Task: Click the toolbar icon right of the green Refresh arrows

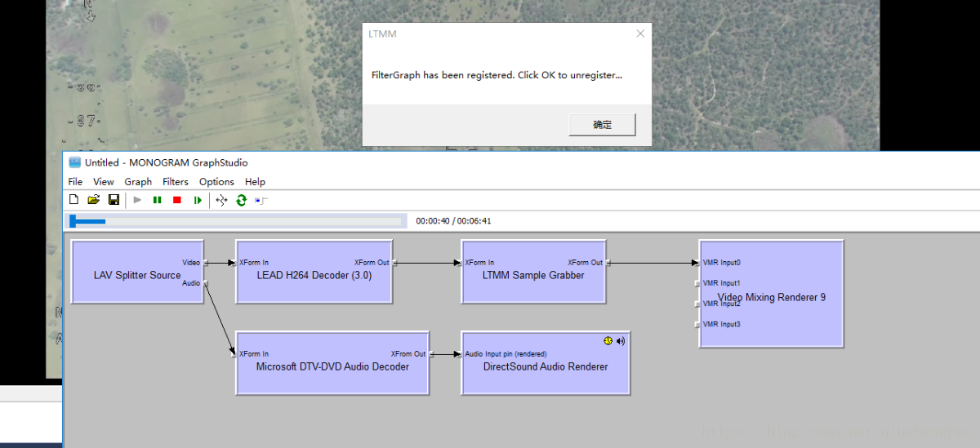Action: [261, 200]
